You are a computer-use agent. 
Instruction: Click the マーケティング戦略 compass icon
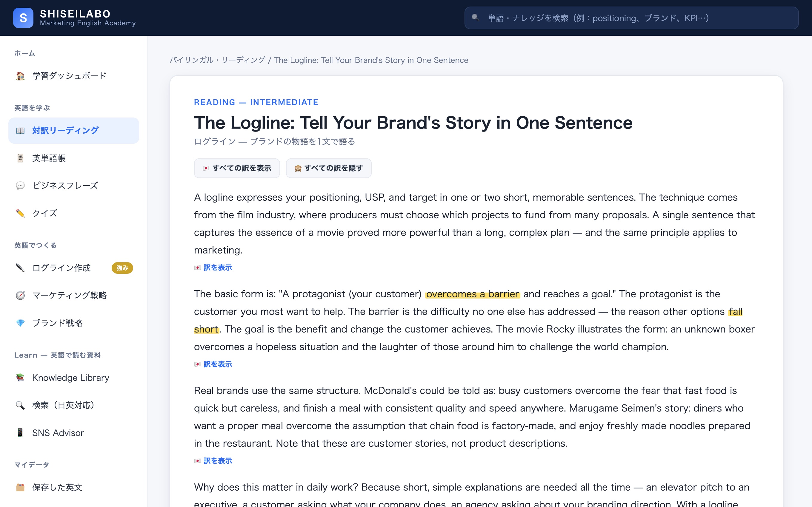(20, 295)
